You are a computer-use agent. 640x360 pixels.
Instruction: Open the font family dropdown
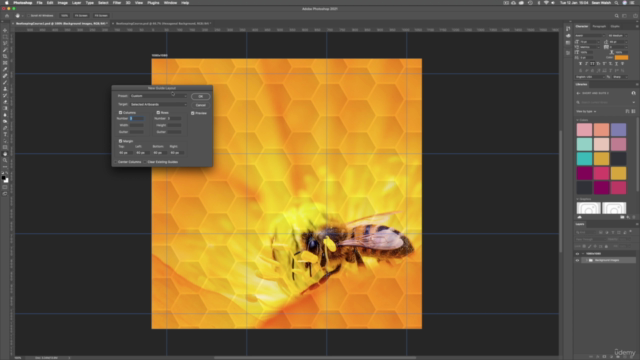(x=589, y=36)
